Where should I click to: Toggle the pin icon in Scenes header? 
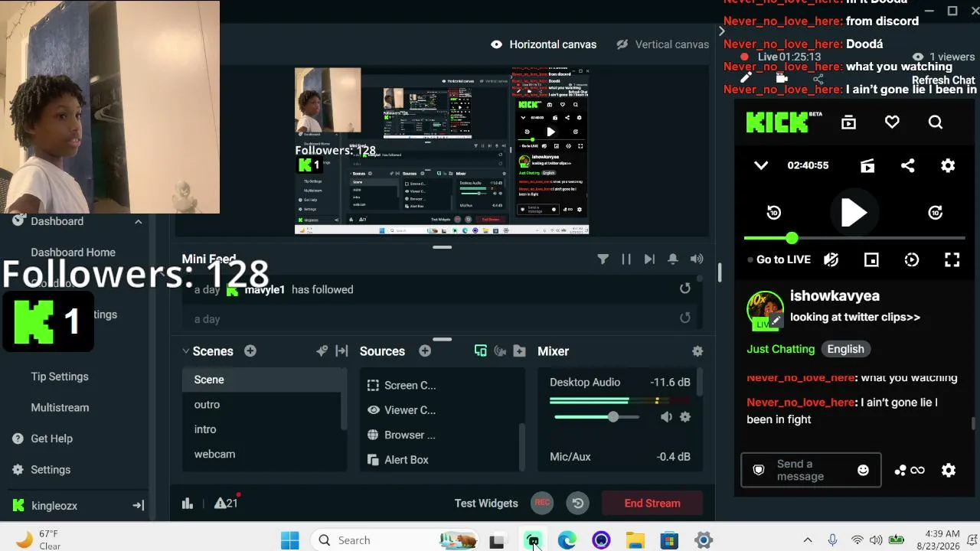point(322,351)
